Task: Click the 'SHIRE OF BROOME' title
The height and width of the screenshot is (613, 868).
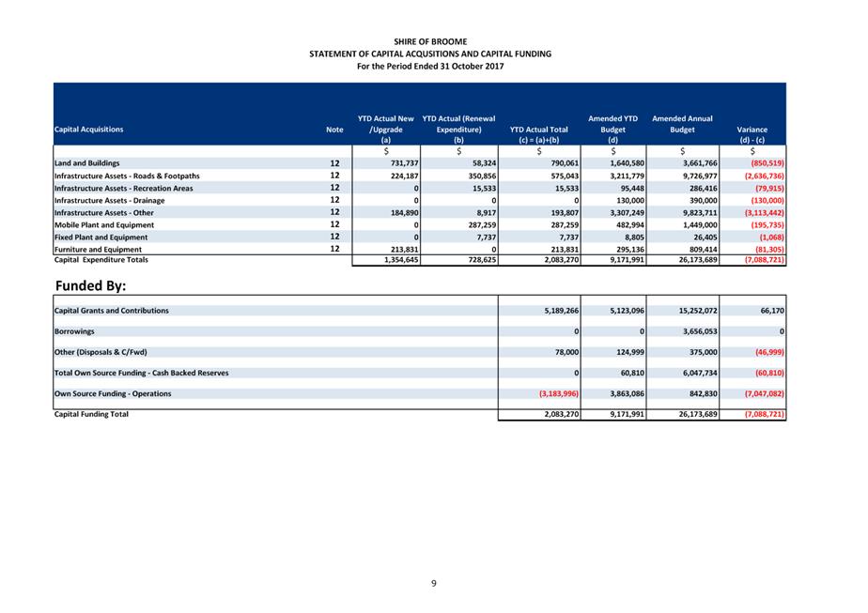Action: 430,41
